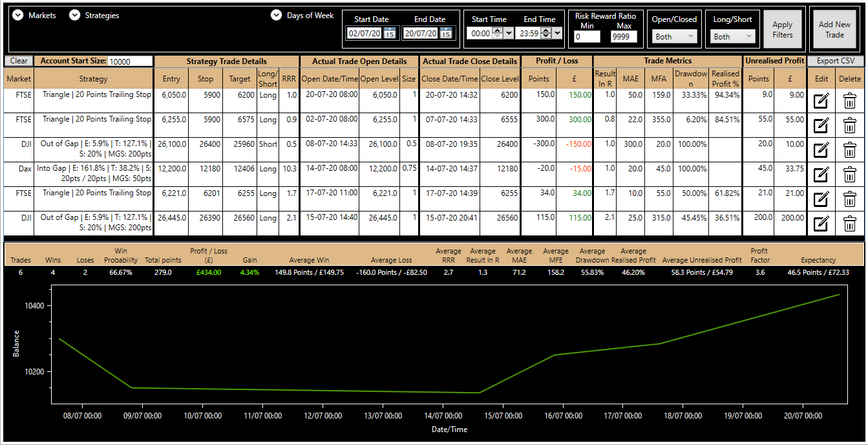Click the Export CSV button
Viewport: 868px width, 445px height.
836,61
